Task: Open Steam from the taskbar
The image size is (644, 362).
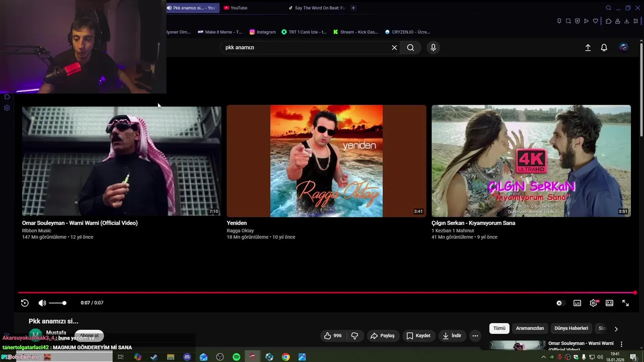Action: [154, 357]
